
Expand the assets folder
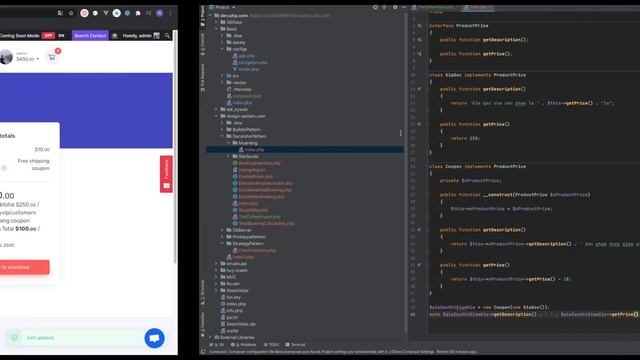click(222, 42)
